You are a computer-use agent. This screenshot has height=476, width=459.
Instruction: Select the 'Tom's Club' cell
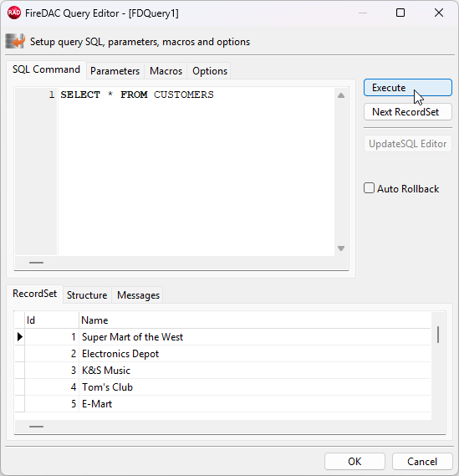click(255, 387)
